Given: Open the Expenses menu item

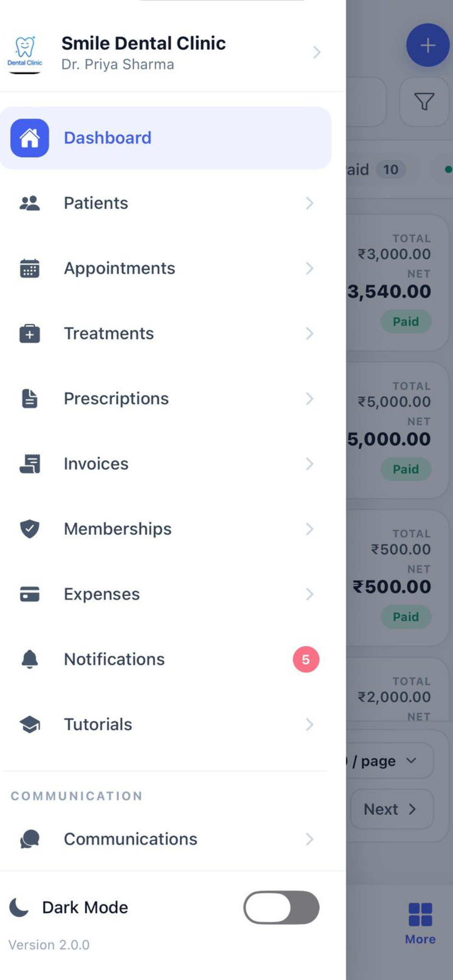Looking at the screenshot, I should pos(166,594).
